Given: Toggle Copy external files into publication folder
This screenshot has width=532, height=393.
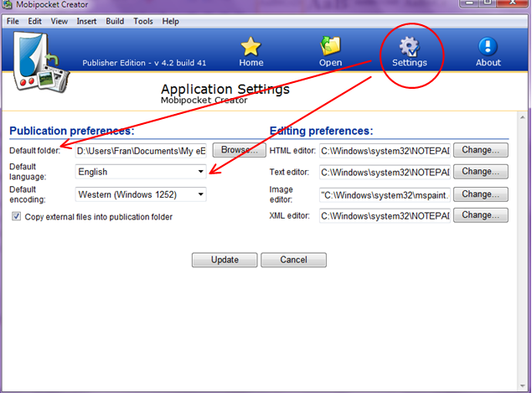Looking at the screenshot, I should pos(16,216).
